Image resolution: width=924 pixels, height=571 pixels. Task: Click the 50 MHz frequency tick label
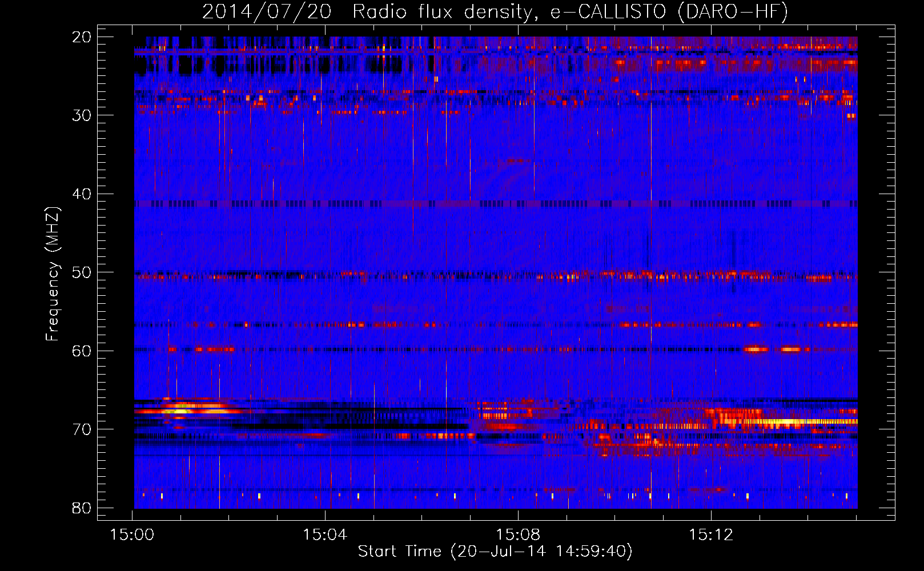point(82,272)
